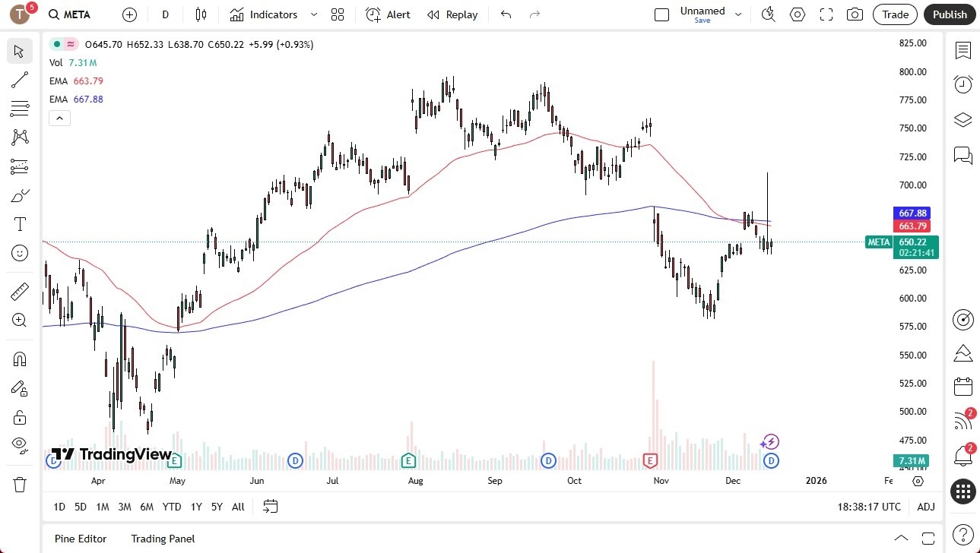Hide all drawings with eye icon
The image size is (980, 553).
click(20, 444)
